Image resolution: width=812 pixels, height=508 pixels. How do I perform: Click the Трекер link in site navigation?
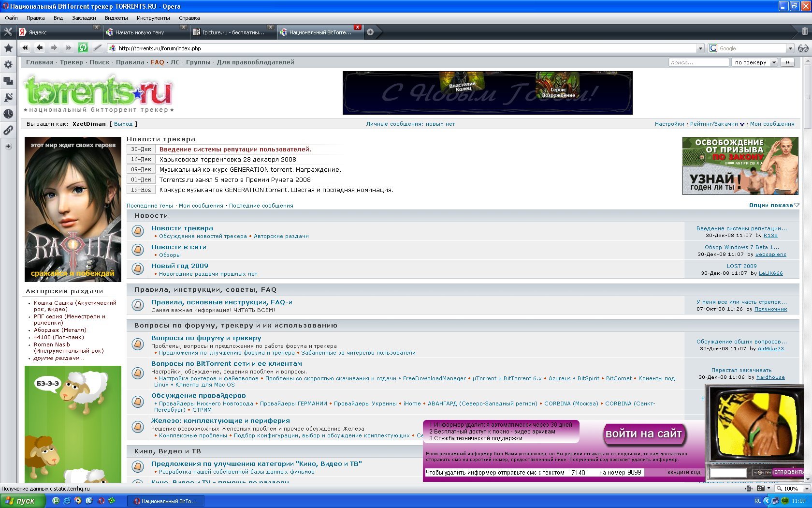coord(72,62)
